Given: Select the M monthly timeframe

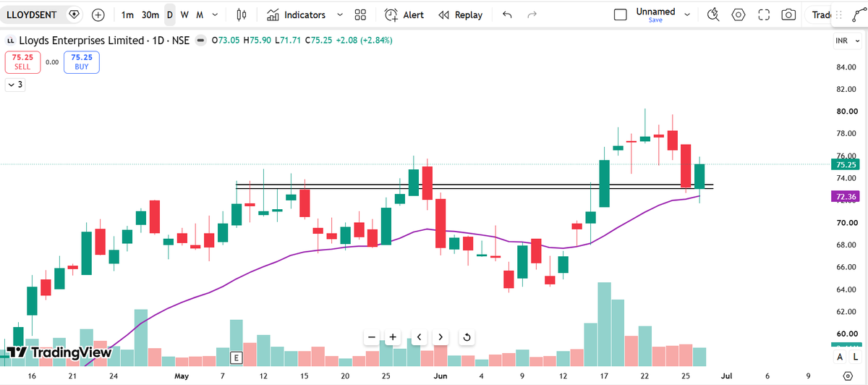Looking at the screenshot, I should click(x=199, y=14).
